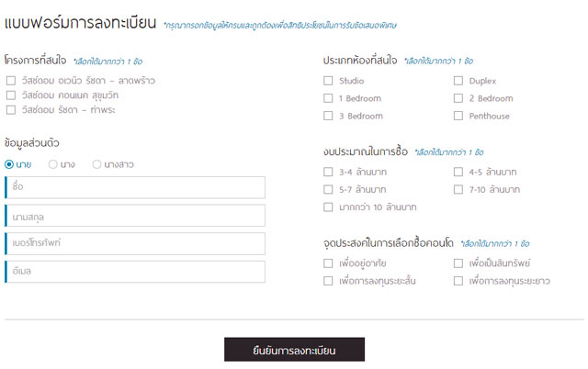Image resolution: width=588 pixels, height=369 pixels.
Task: Check the วิสซ์ดอม ฮเวนิว รัชดา - ลาดพร้าว project box
Action: tap(10, 80)
